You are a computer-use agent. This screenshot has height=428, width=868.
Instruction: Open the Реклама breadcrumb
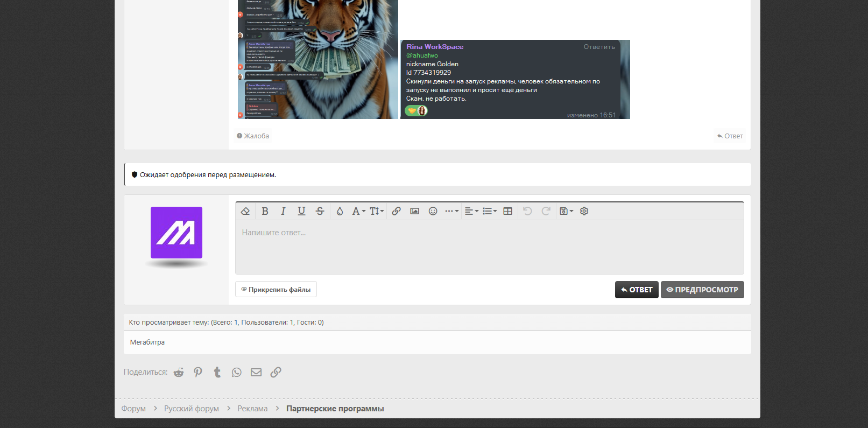[252, 409]
